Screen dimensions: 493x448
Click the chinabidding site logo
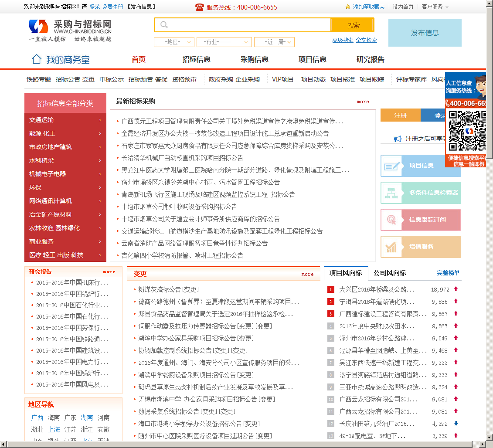coord(70,31)
